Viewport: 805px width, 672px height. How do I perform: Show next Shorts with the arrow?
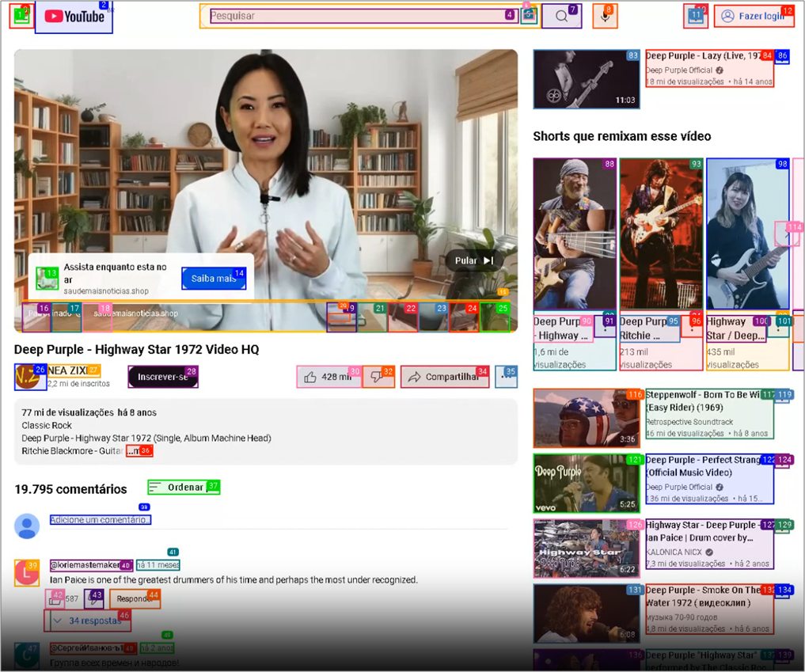point(788,234)
